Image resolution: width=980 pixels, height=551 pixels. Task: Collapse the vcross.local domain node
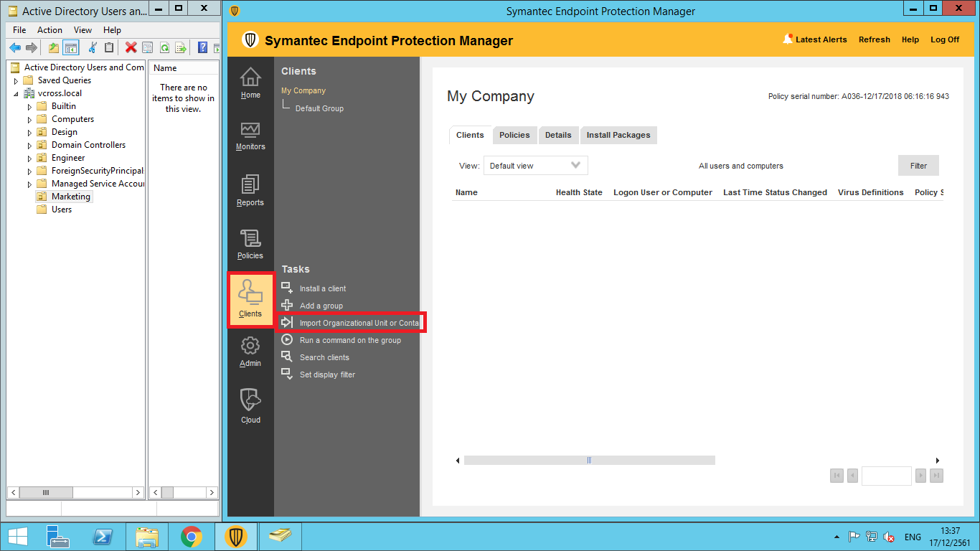16,94
